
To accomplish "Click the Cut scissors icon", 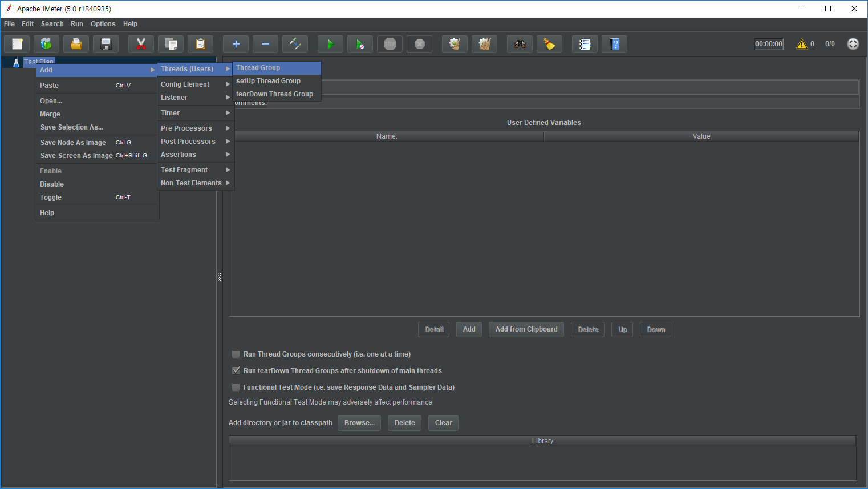I will (141, 44).
